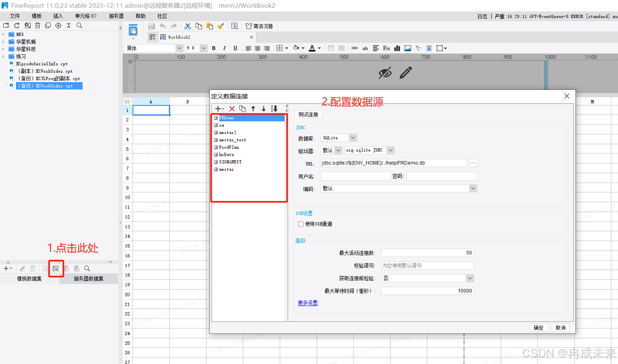Viewport: 618px width, 364px height.
Task: Click the Insert Slope Line icon
Action: [418, 48]
